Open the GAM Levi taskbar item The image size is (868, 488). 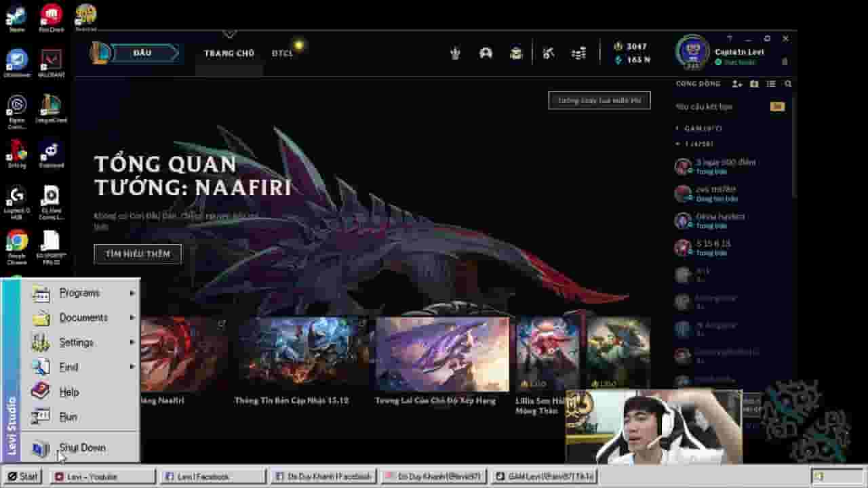(x=545, y=476)
